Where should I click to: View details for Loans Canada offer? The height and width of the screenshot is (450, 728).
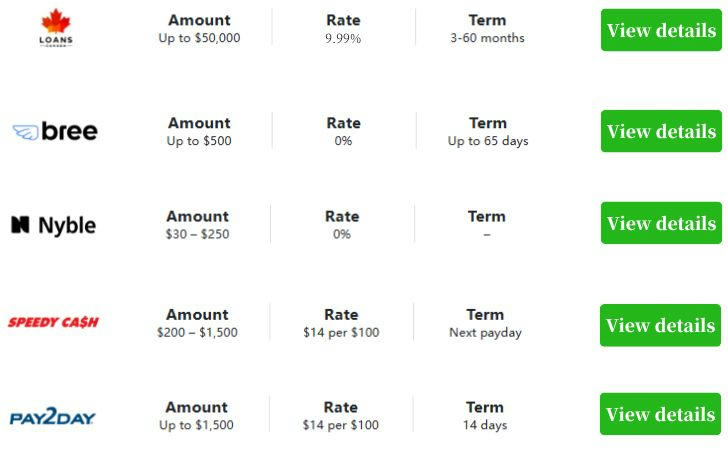click(x=661, y=30)
